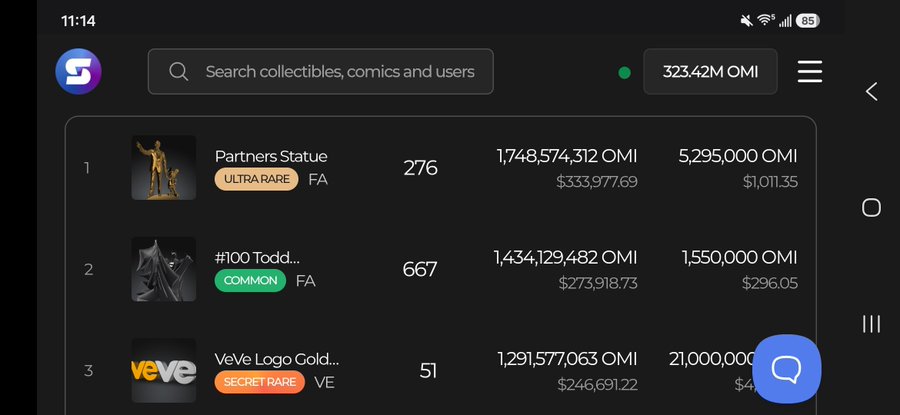
Task: Click the $273,918.73 value
Action: [x=598, y=283]
